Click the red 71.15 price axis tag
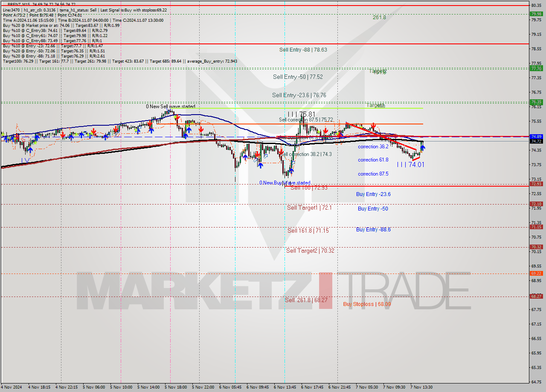This screenshot has width=546, height=392. [x=536, y=227]
